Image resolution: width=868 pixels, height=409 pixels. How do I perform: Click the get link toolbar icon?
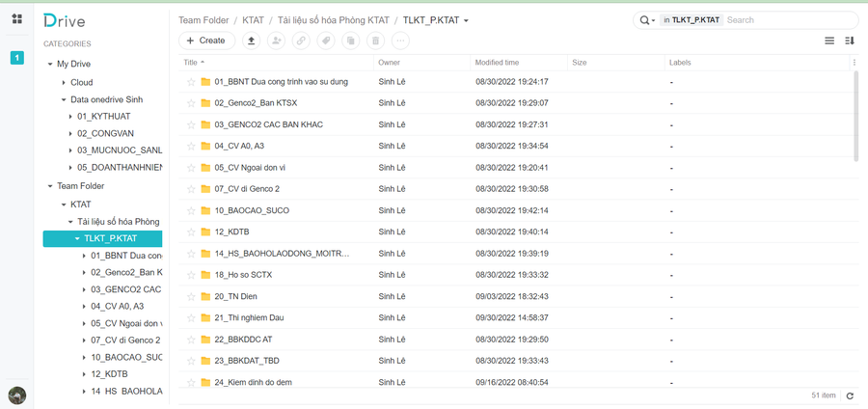pyautogui.click(x=301, y=41)
